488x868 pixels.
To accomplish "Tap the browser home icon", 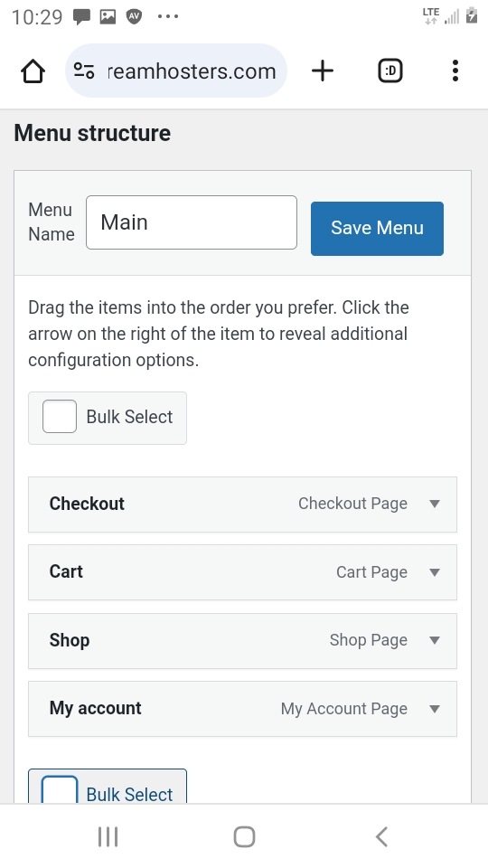I will (x=33, y=71).
